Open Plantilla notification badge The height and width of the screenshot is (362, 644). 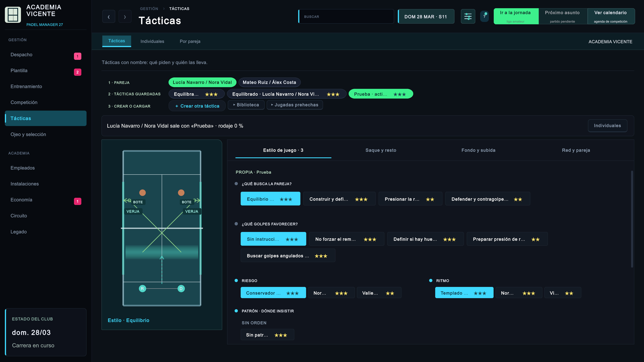pyautogui.click(x=77, y=72)
